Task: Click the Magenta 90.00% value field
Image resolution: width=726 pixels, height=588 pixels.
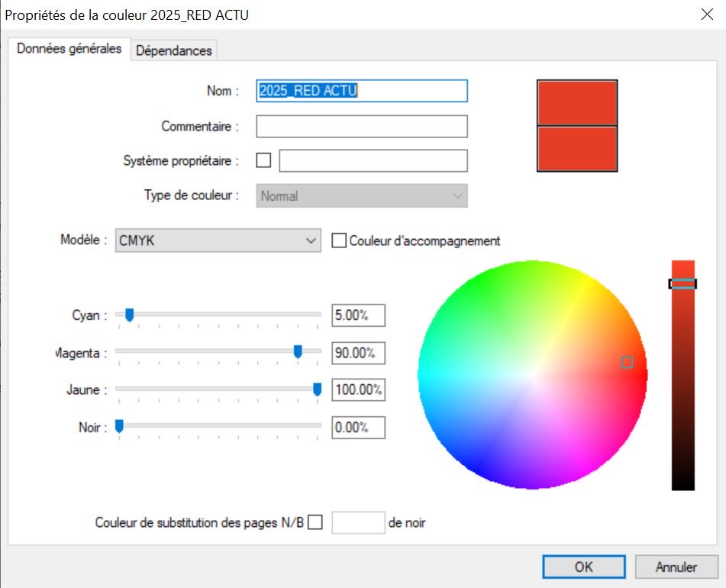Action: point(358,353)
